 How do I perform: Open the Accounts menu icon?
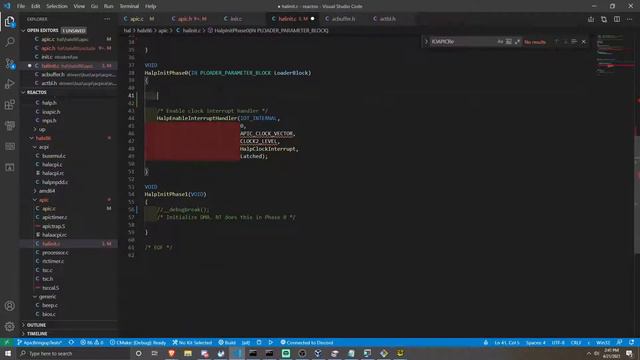[x=10, y=306]
